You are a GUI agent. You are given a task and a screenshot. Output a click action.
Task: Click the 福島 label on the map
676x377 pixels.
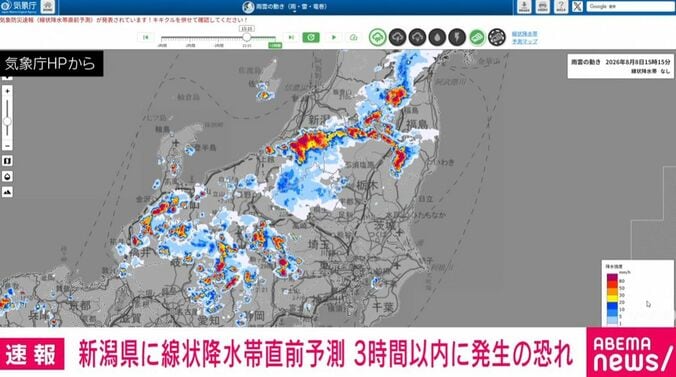pyautogui.click(x=417, y=124)
